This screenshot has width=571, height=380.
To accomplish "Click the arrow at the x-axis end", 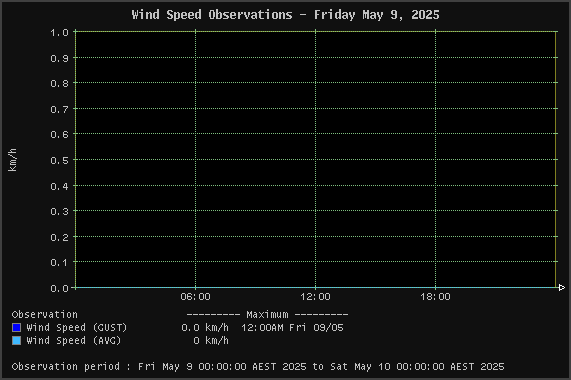I will pos(562,288).
